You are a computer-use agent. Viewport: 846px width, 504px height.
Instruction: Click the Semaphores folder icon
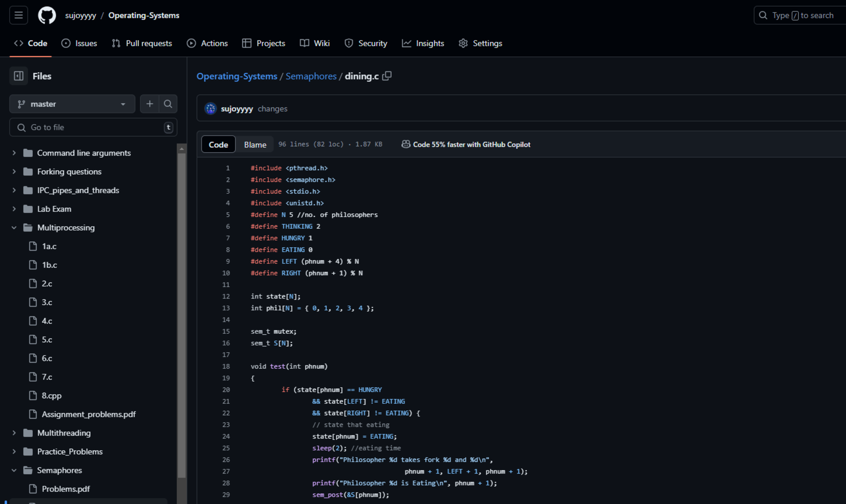point(28,470)
